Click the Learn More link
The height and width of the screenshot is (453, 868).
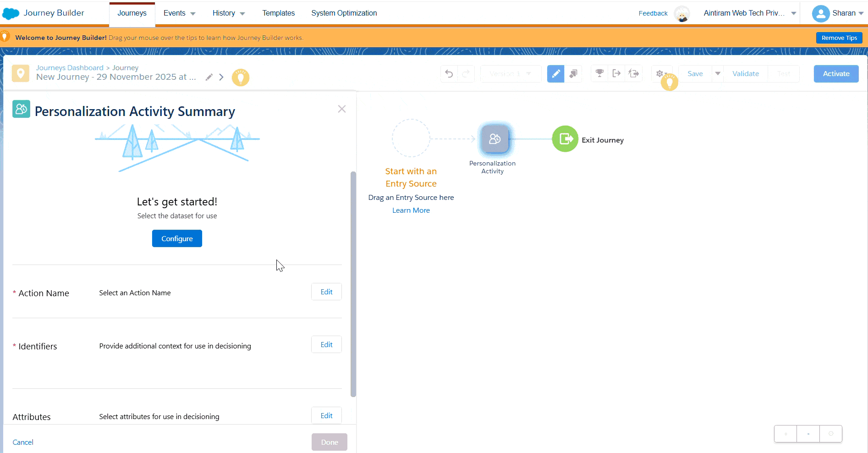click(x=411, y=210)
